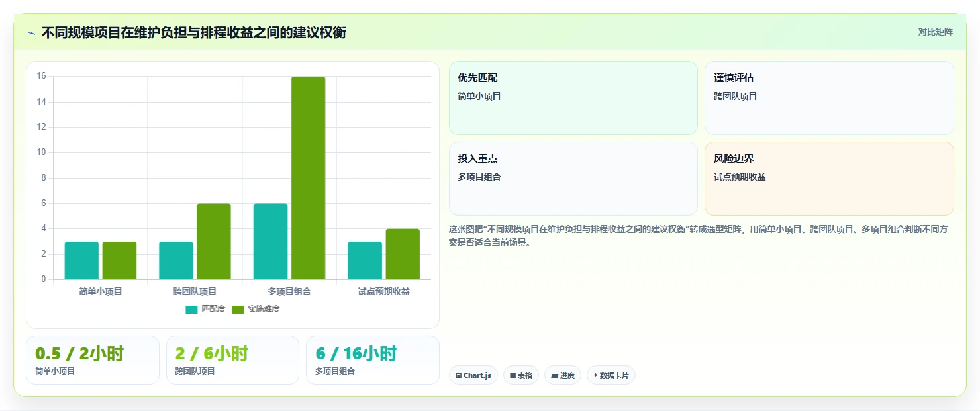Open the 谨慎评估 card
The height and width of the screenshot is (411, 980).
(x=829, y=98)
